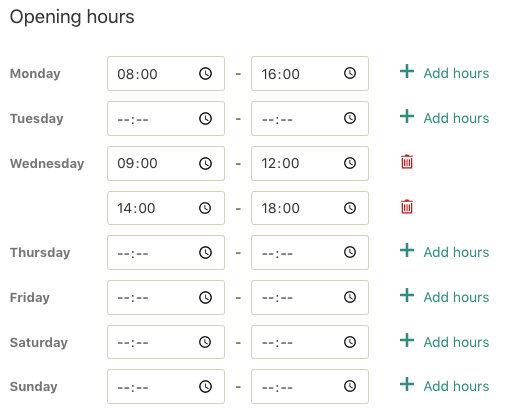Viewport: 520px width, 411px height.
Task: Focus the Monday 08:00 start time field
Action: [166, 73]
